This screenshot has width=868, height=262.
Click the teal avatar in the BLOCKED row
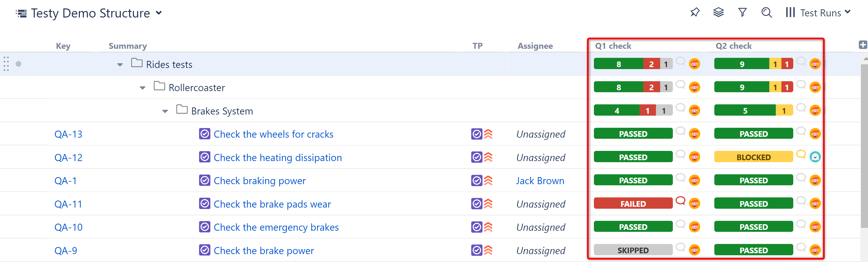(815, 157)
